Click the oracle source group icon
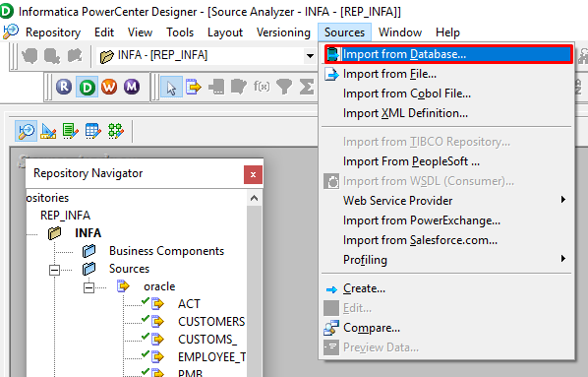The width and height of the screenshot is (588, 377). click(x=123, y=286)
